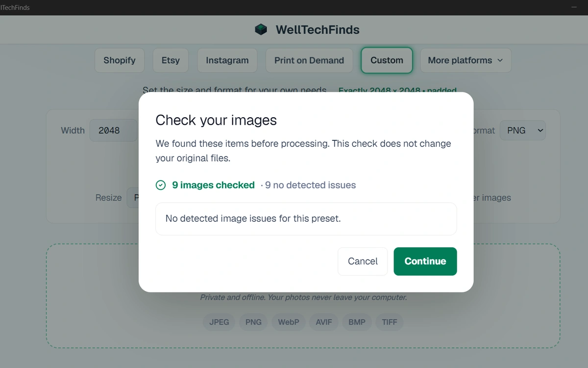
Task: Click the "Private and offline" notice text
Action: [303, 297]
